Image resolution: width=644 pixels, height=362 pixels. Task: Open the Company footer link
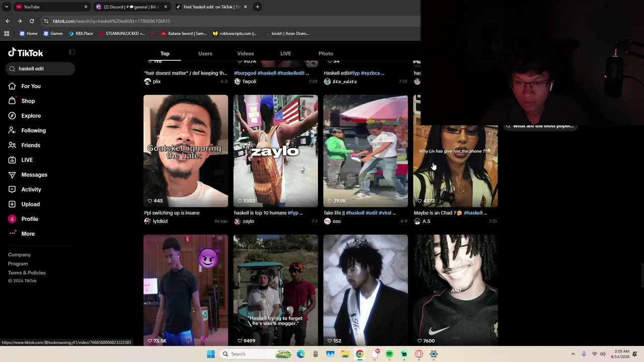(19, 255)
